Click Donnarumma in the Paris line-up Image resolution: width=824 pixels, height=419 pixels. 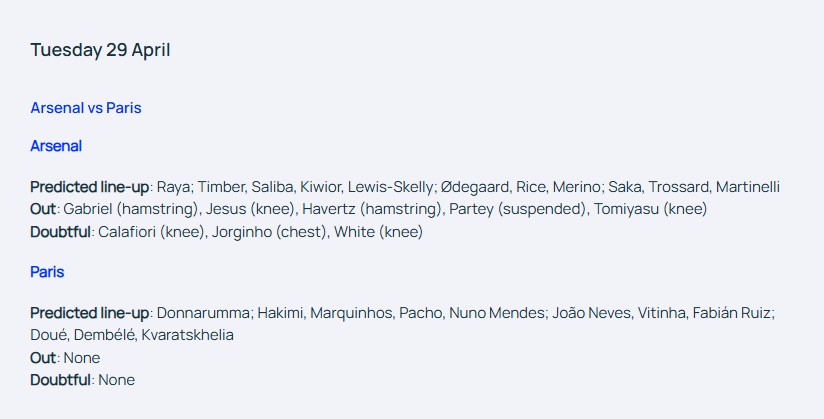coord(205,313)
